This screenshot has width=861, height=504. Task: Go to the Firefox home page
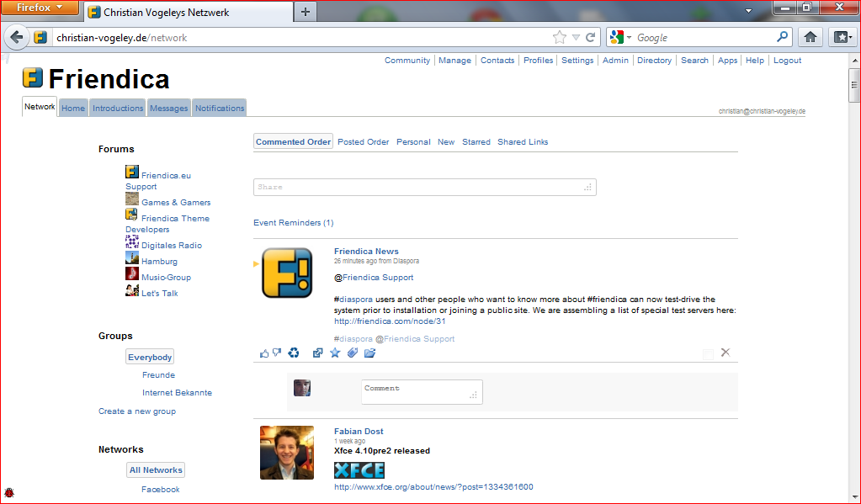point(810,37)
